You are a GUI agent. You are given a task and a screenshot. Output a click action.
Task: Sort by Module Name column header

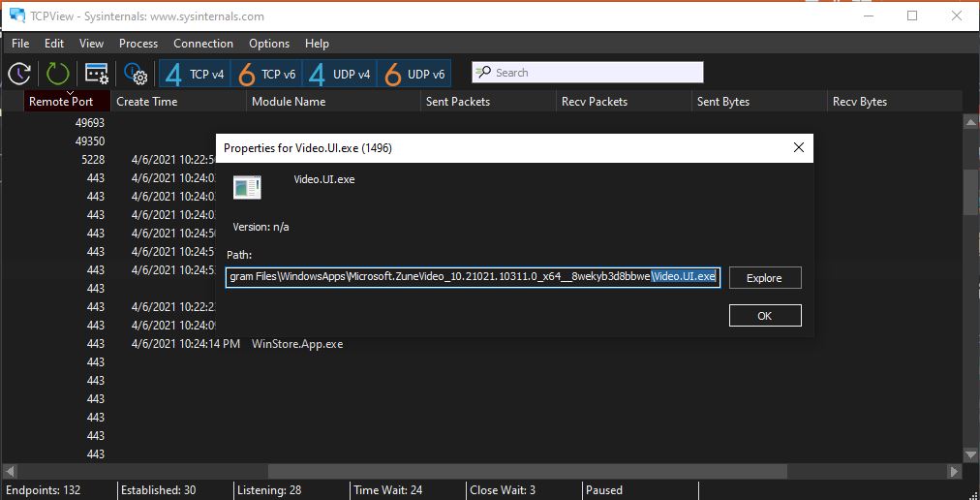[334, 102]
